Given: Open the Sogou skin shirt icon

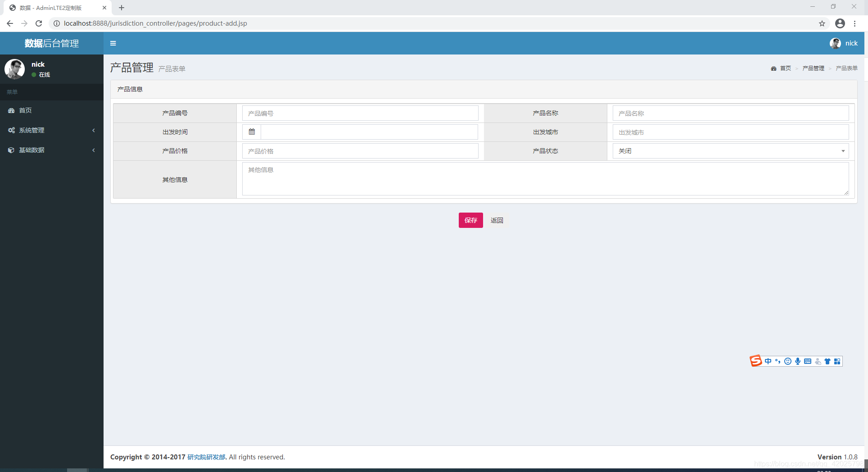Looking at the screenshot, I should click(827, 361).
